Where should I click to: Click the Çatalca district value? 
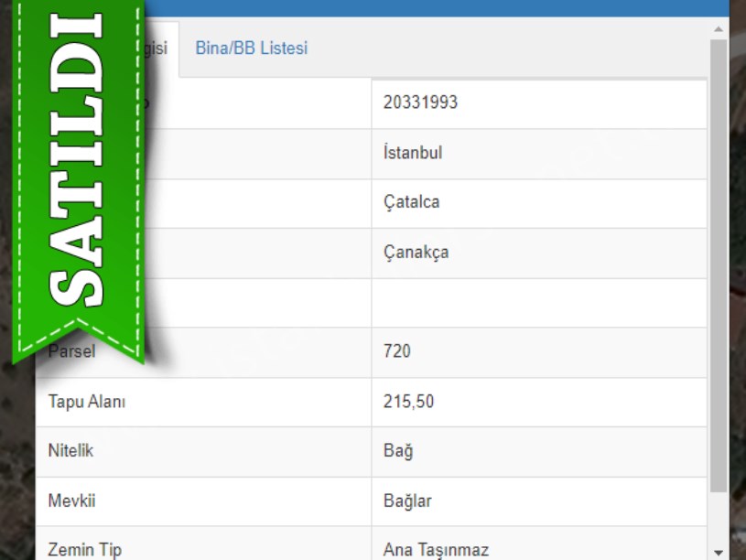(411, 202)
